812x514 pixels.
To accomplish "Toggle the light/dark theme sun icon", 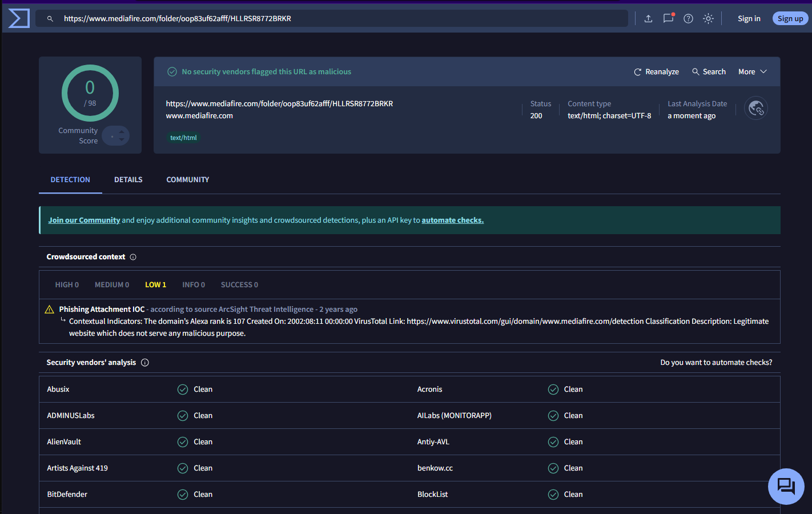I will pyautogui.click(x=708, y=19).
